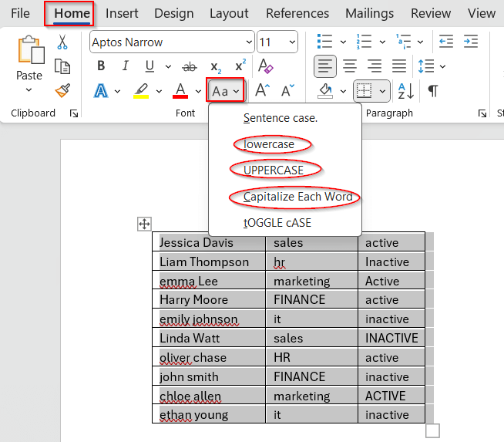Switch to the Layout tab
The width and height of the screenshot is (504, 442).
pos(229,14)
